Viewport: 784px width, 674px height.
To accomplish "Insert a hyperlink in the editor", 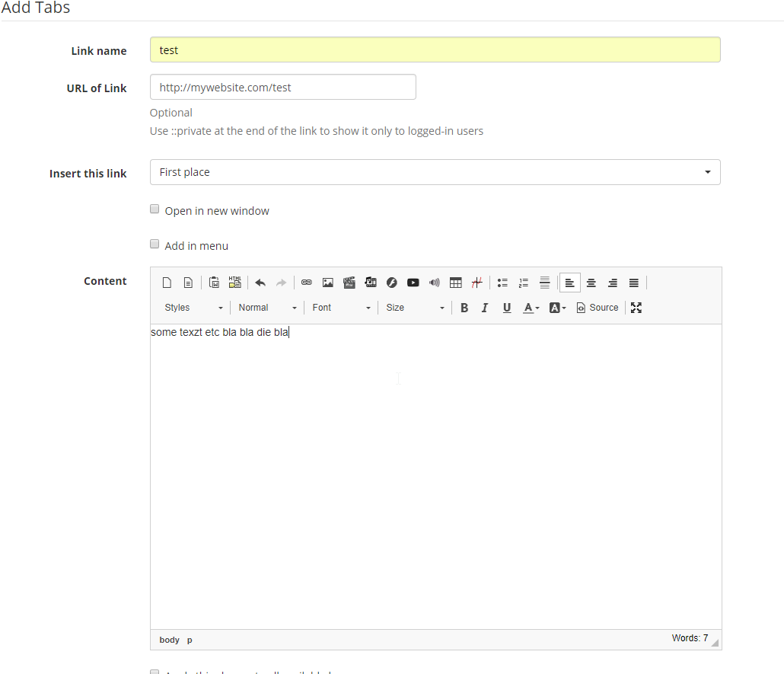I will (x=306, y=282).
